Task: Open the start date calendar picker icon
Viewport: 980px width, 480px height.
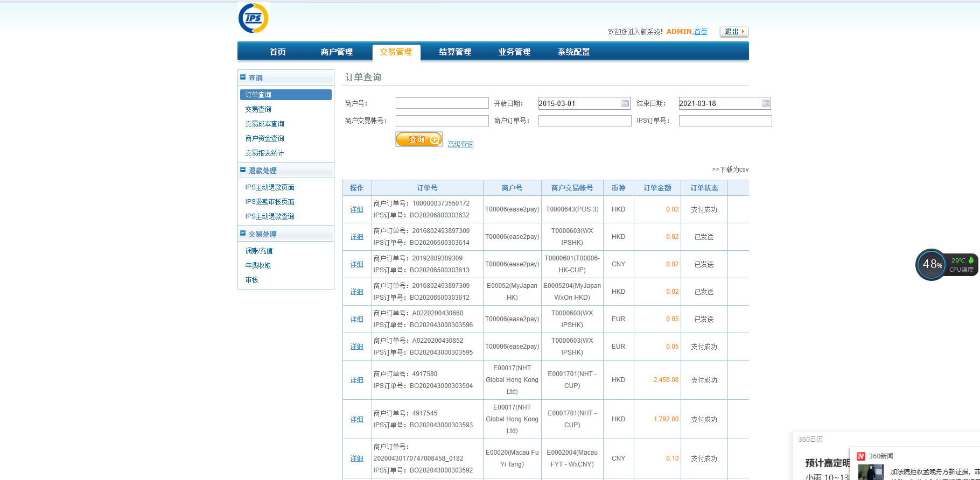Action: click(625, 103)
